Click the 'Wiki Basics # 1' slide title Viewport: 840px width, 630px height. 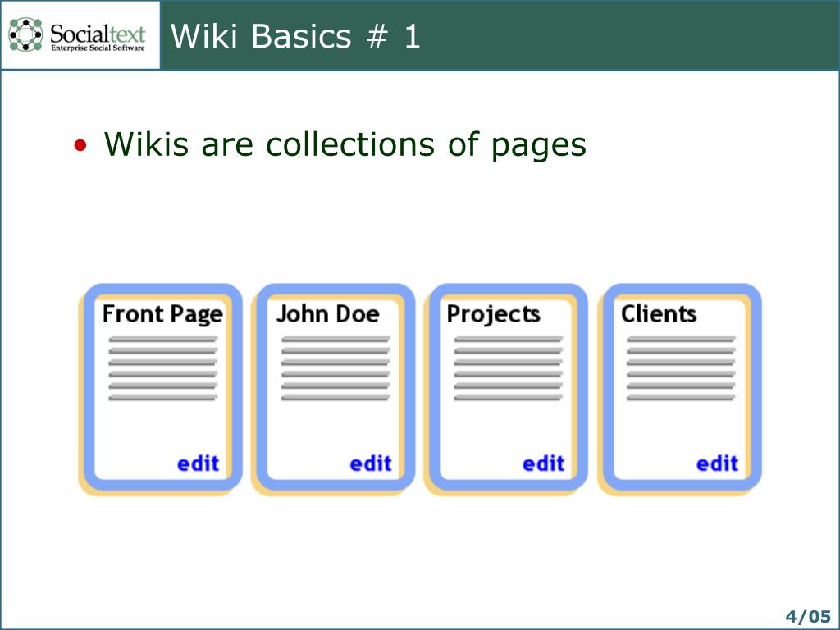[295, 36]
